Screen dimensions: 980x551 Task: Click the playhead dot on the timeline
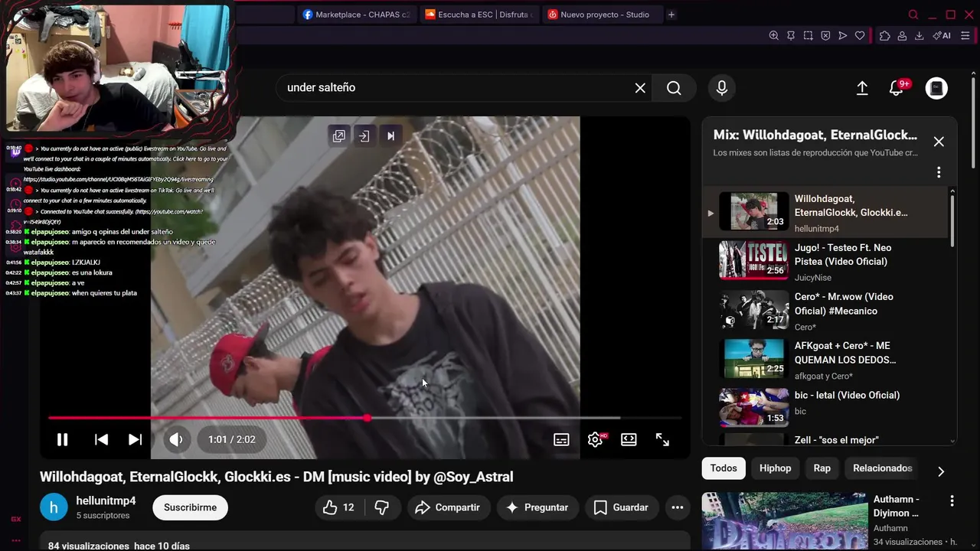pyautogui.click(x=367, y=418)
